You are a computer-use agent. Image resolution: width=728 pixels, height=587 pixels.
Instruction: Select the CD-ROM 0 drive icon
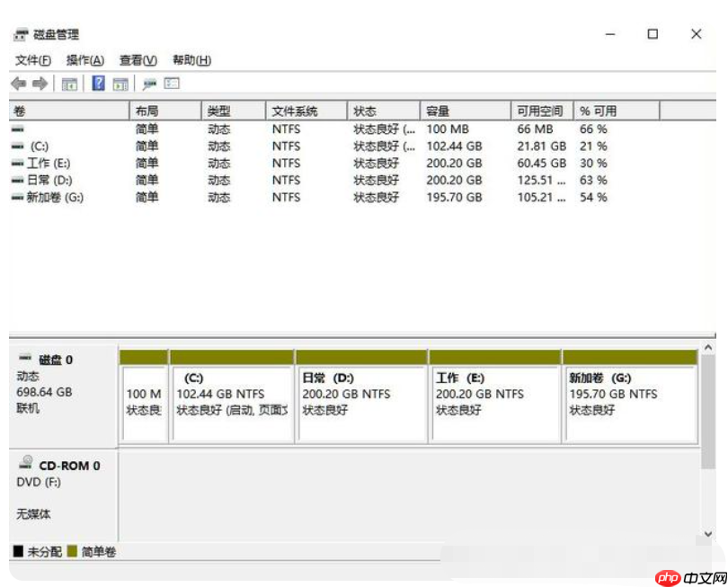tap(26, 465)
